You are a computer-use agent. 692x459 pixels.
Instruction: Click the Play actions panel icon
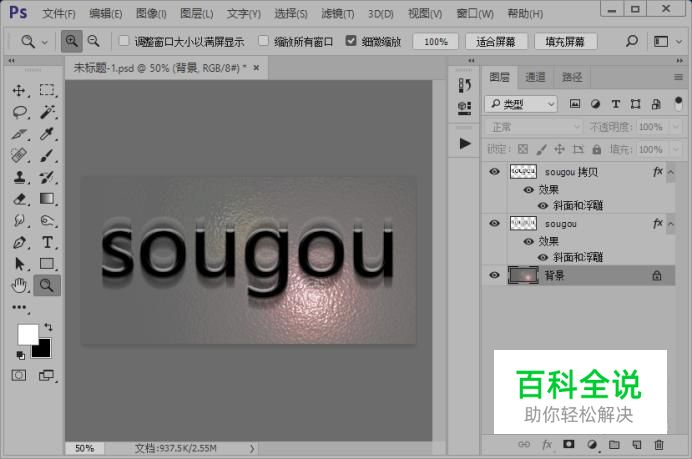point(464,143)
